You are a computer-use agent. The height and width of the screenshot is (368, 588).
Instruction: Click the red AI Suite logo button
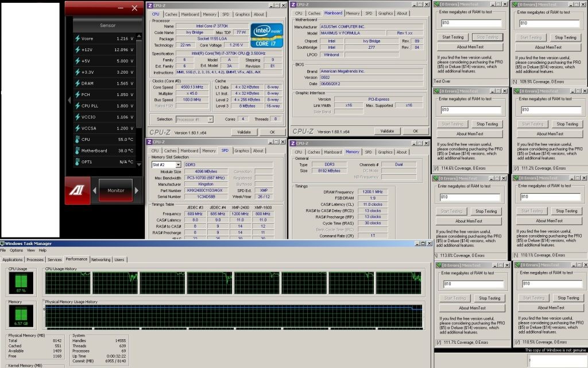click(77, 190)
